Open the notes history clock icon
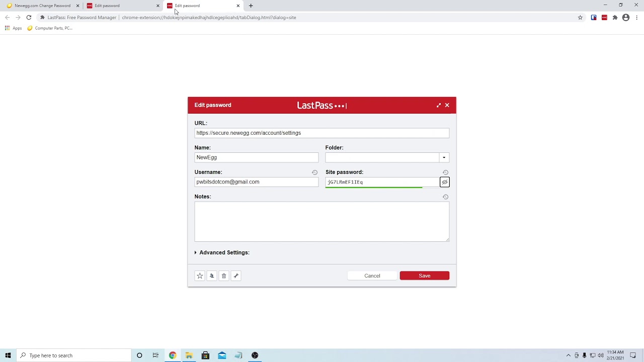 click(445, 197)
